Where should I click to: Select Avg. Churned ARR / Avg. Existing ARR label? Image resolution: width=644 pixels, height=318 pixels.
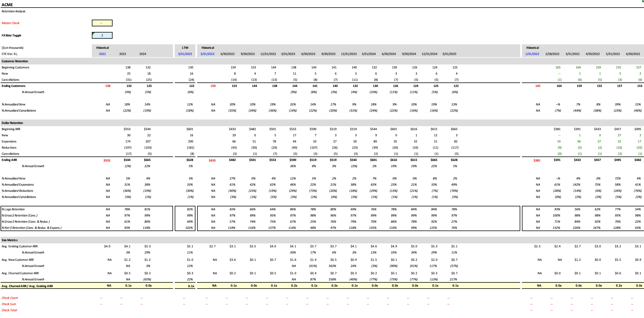pos(27,286)
